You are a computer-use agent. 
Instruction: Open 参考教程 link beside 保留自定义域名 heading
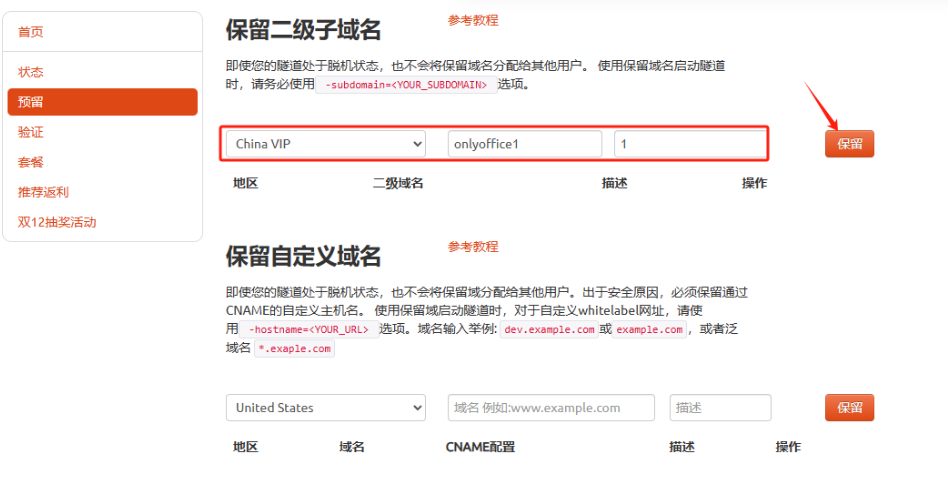click(473, 246)
